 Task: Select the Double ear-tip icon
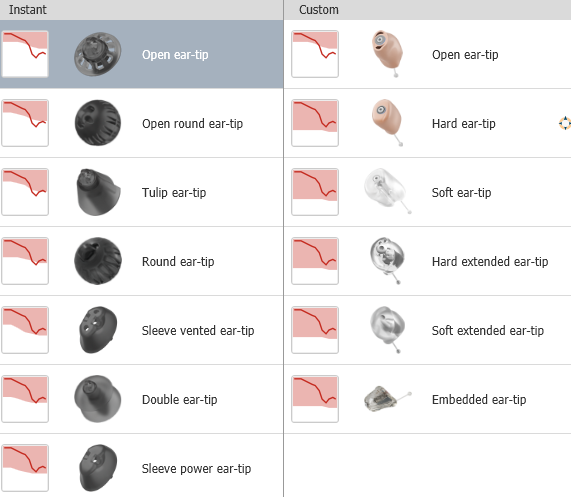[x=98, y=399]
